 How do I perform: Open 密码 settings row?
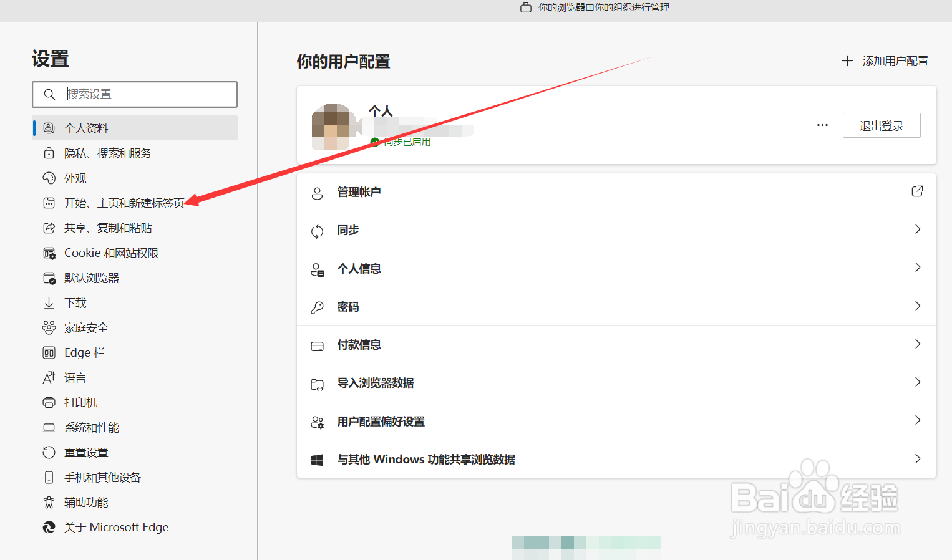pos(616,306)
